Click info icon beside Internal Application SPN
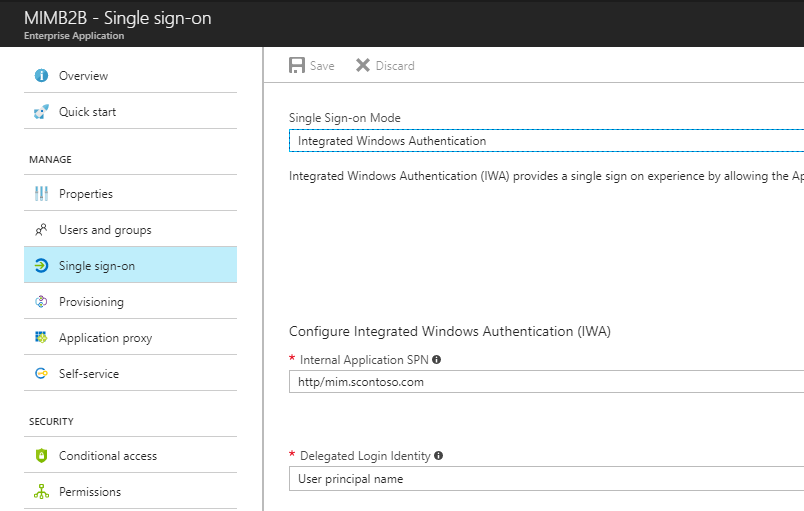 coord(436,360)
